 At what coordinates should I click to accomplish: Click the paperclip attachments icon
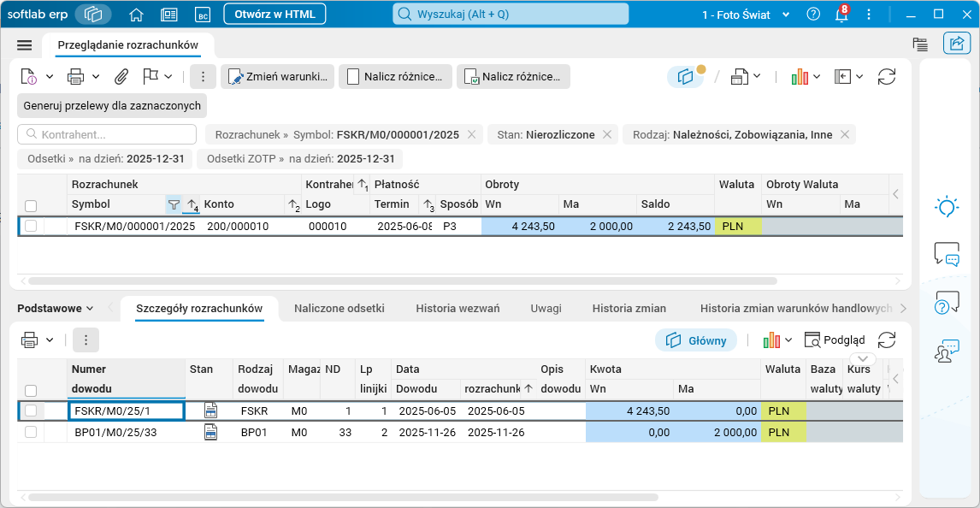point(121,76)
